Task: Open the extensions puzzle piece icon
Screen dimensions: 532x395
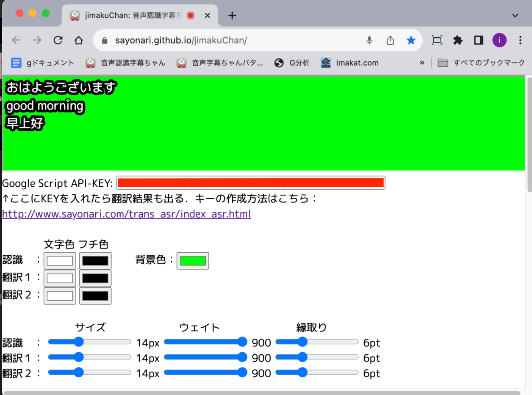Action: click(x=457, y=40)
